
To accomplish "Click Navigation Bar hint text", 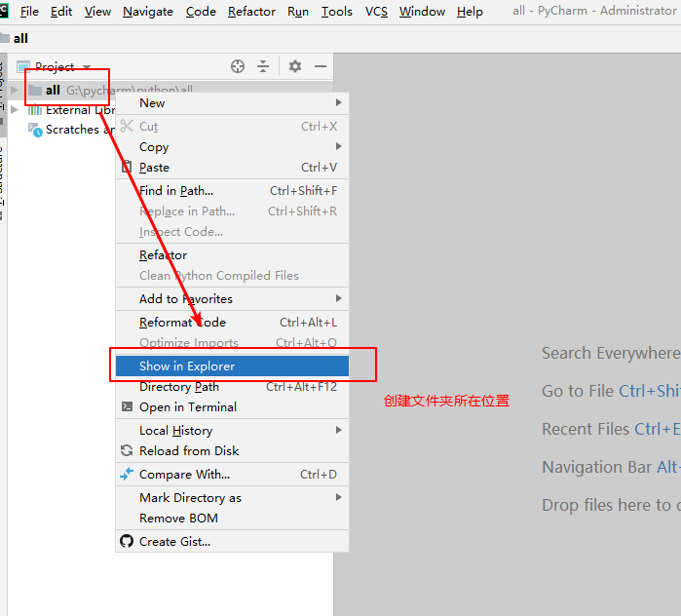I will coord(611,467).
